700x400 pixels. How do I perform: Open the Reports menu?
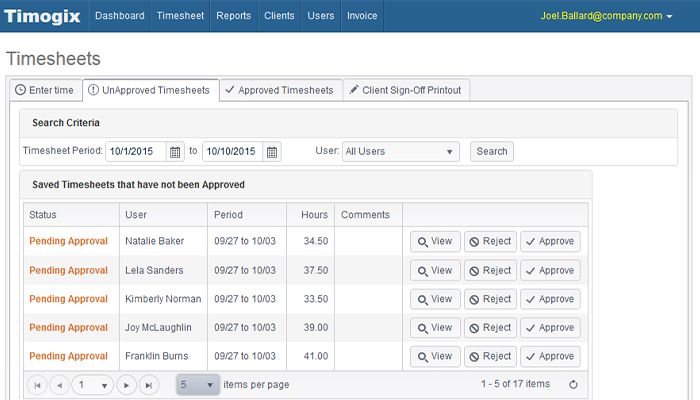click(x=233, y=16)
